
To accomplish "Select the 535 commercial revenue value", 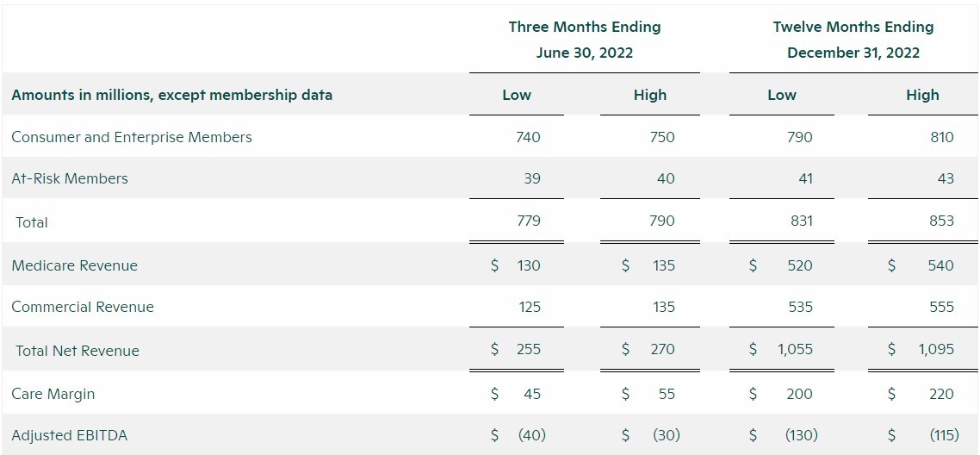I will tap(800, 307).
